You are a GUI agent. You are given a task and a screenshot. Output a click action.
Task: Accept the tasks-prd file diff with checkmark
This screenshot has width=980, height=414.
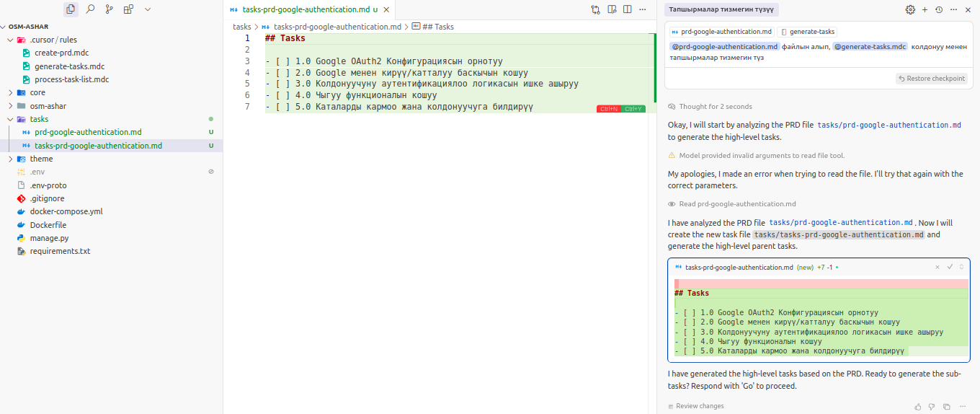click(x=950, y=267)
